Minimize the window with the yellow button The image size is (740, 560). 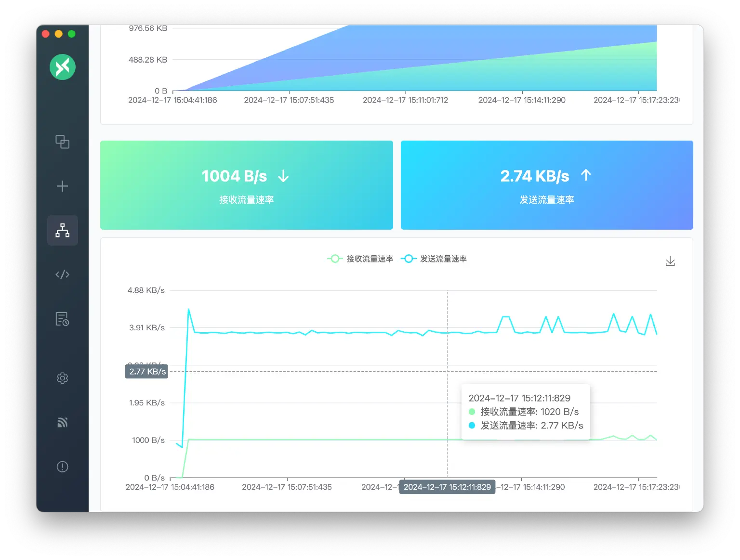click(59, 34)
